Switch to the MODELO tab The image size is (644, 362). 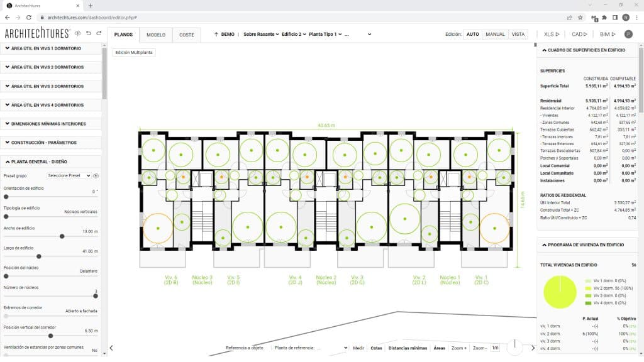pos(155,35)
